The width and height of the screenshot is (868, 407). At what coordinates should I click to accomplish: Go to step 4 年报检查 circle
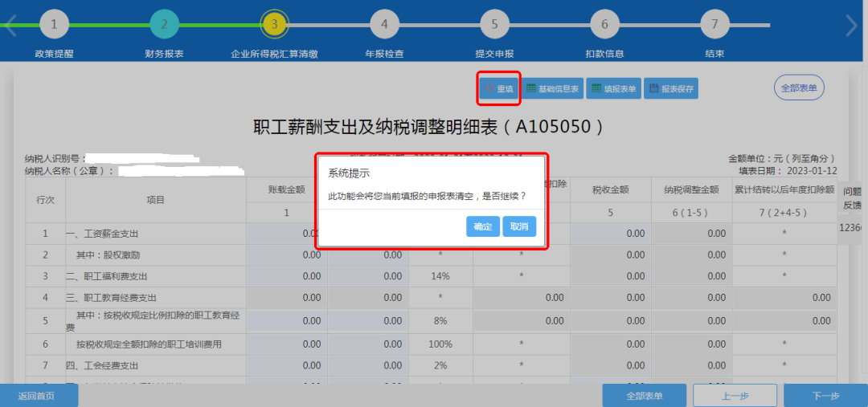click(384, 24)
